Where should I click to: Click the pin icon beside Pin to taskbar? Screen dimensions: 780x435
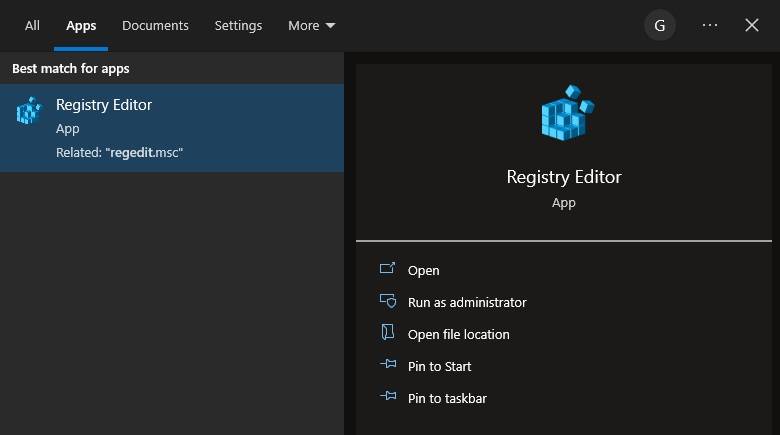388,398
